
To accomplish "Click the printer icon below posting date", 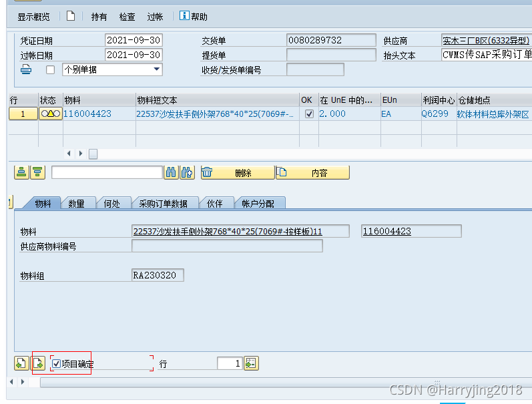I will [26, 69].
